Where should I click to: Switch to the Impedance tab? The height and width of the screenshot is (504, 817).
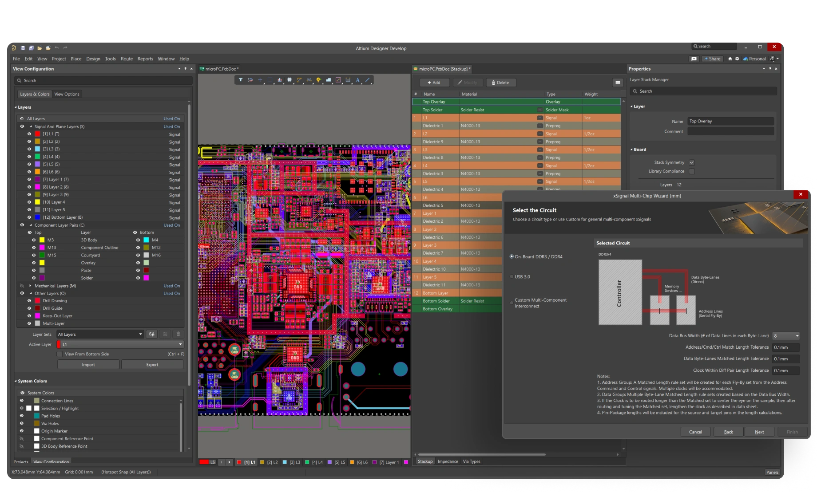click(448, 461)
